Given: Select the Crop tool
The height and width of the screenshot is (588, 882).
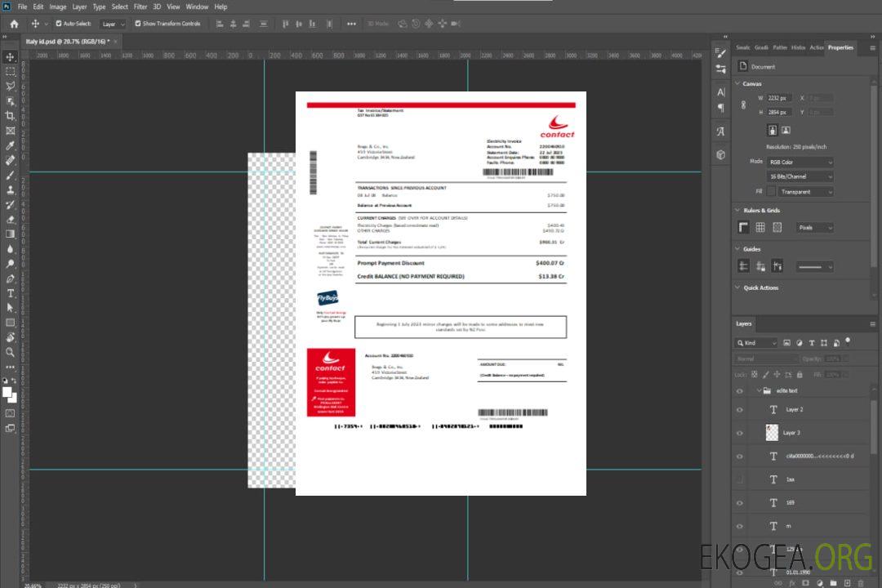Looking at the screenshot, I should (x=10, y=116).
